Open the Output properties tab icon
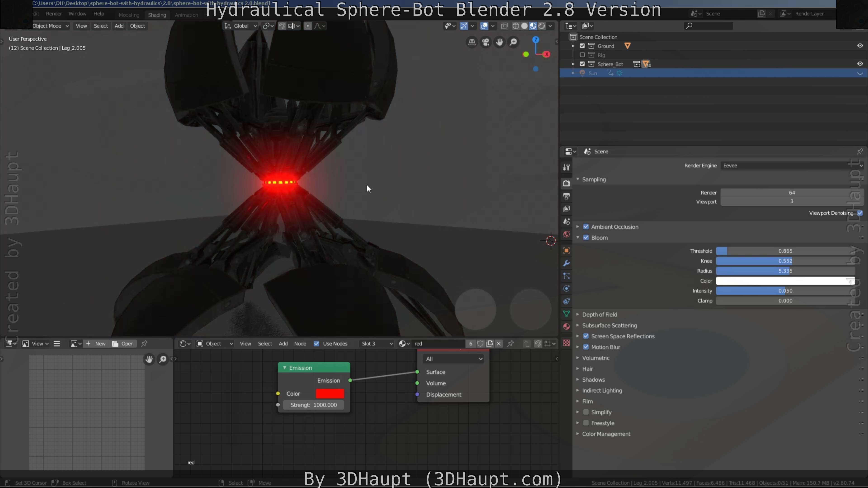The height and width of the screenshot is (488, 868). pos(566,196)
